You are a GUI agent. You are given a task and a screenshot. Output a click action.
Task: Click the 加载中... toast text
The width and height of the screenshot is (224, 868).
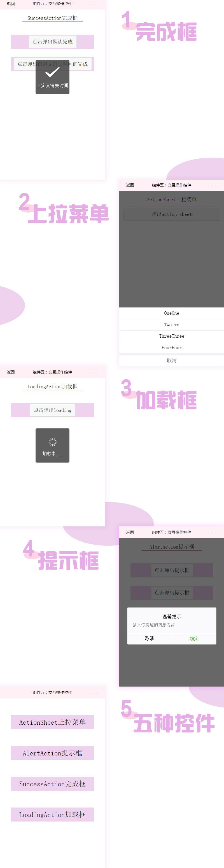[52, 454]
